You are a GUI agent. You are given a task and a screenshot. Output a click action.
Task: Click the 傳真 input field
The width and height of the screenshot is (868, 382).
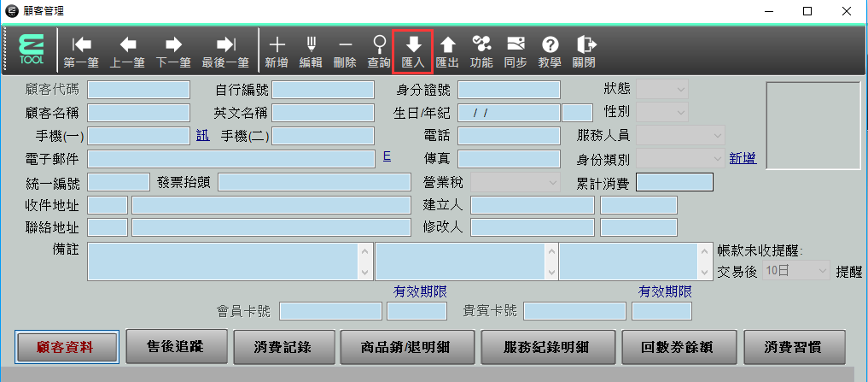509,159
